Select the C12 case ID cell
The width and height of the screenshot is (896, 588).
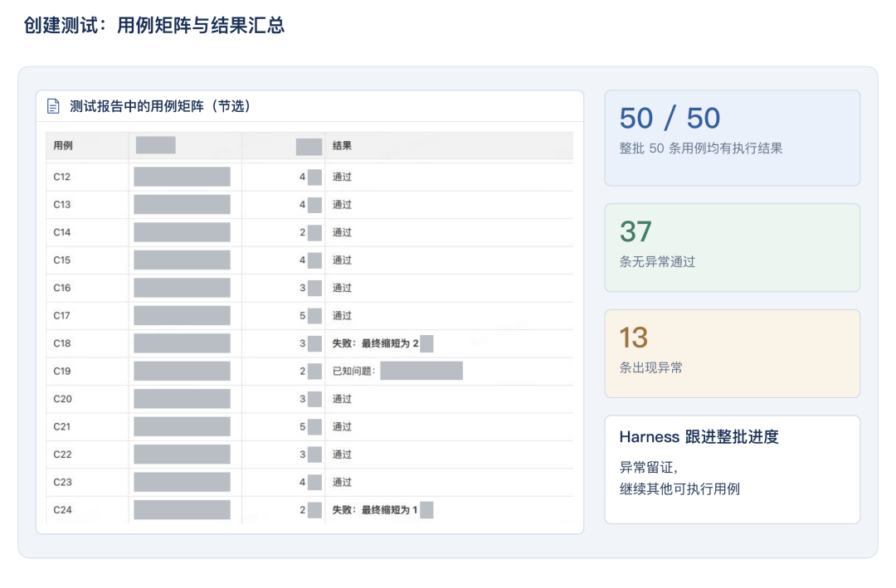pos(61,177)
